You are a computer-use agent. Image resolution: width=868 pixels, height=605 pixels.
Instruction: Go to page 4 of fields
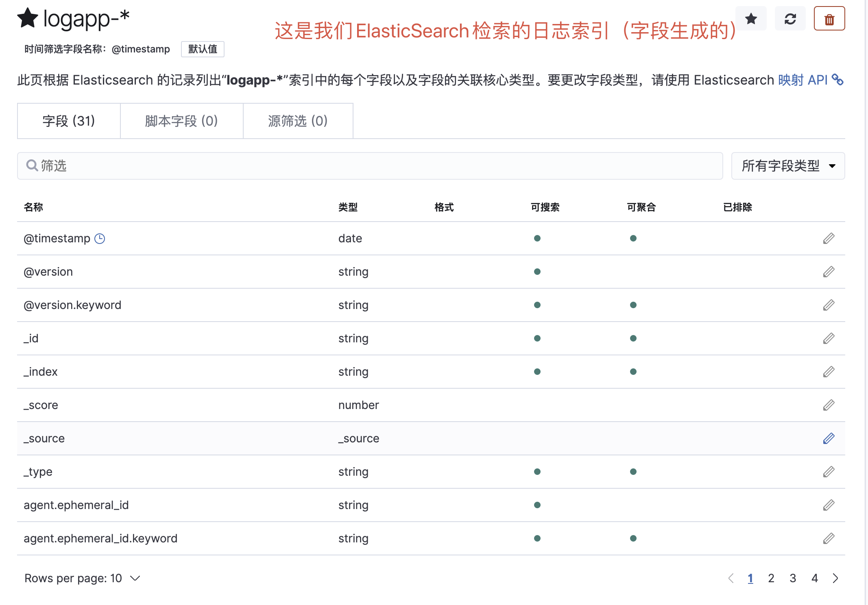814,578
